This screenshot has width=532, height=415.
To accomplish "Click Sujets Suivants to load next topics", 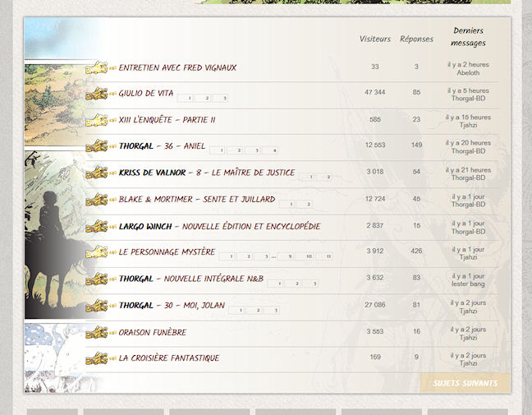I will (465, 383).
